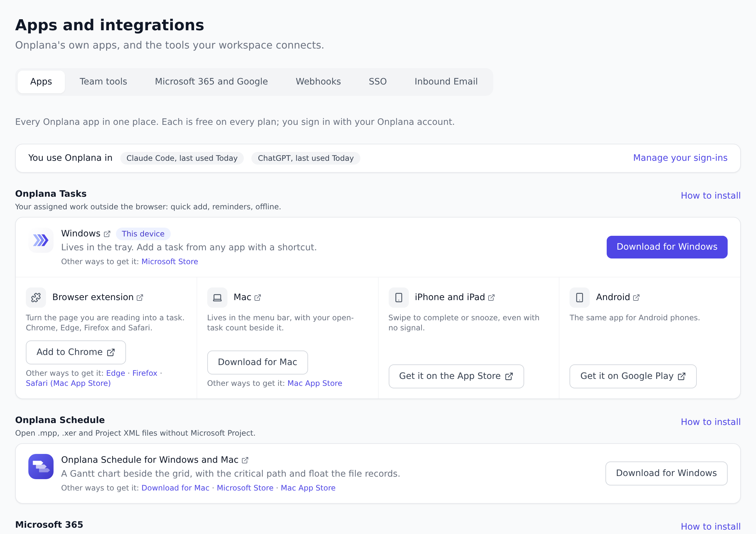This screenshot has width=756, height=534.
Task: Click the tablet icon for iPhone and iPad
Action: (x=398, y=298)
